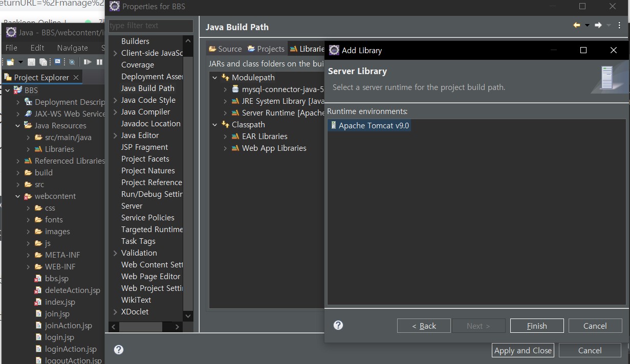630x364 pixels.
Task: Select Builders in the properties list
Action: click(135, 41)
